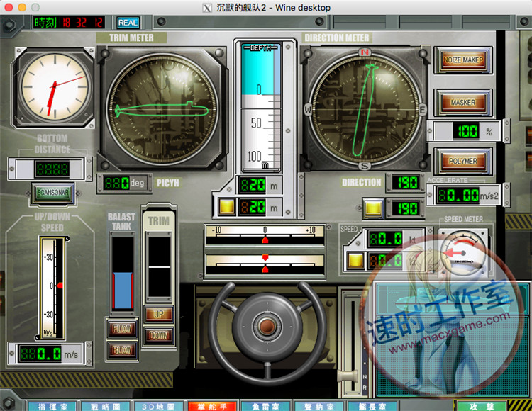The width and height of the screenshot is (532, 411).
Task: Switch to the 戦略圖 tab
Action: click(105, 406)
